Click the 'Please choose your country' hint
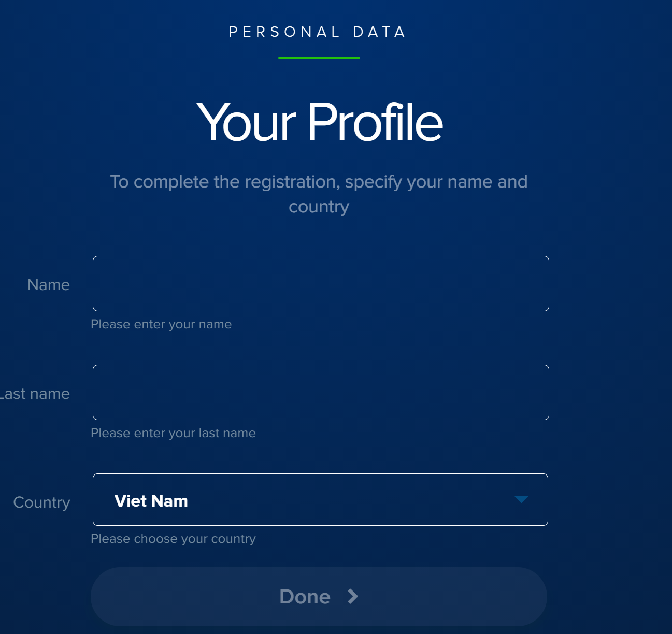The width and height of the screenshot is (672, 634). 173,539
